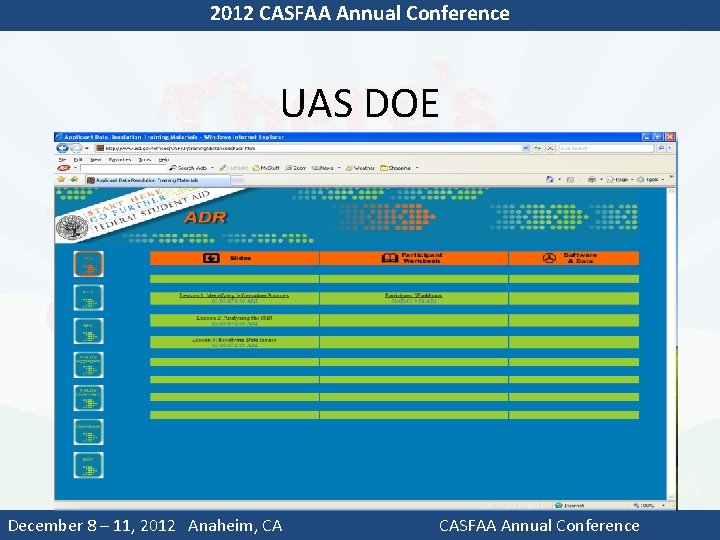Open the Help menu
This screenshot has width=720, height=540.
tap(164, 160)
